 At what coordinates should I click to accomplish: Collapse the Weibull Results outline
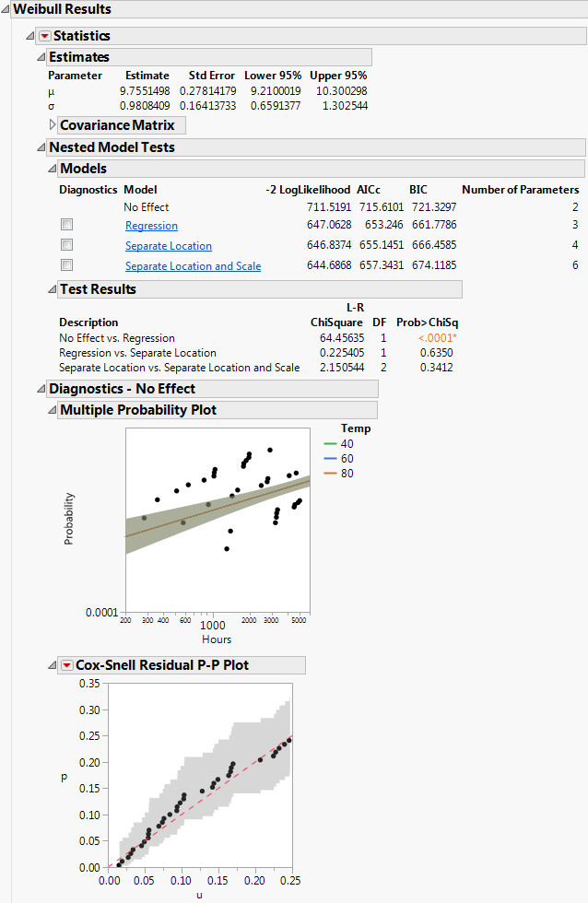click(x=6, y=9)
